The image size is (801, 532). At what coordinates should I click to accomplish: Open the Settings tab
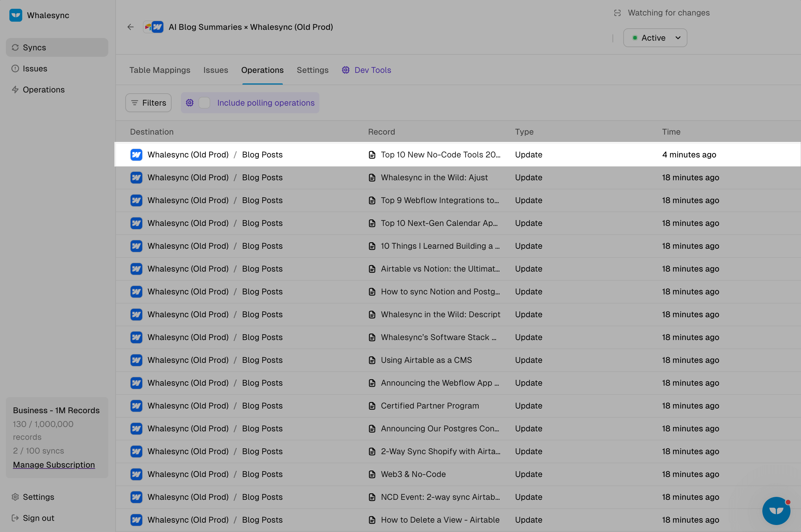pos(312,70)
